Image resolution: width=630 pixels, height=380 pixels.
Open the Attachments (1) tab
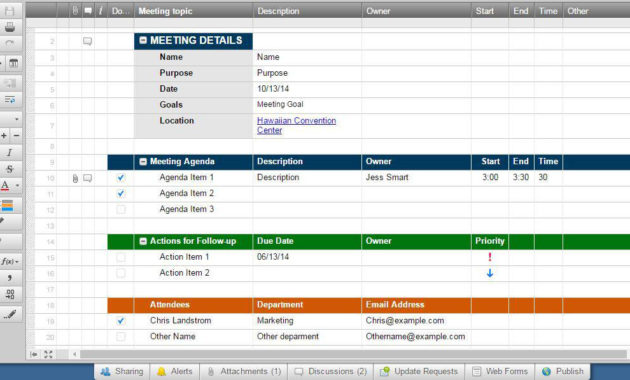tap(244, 371)
